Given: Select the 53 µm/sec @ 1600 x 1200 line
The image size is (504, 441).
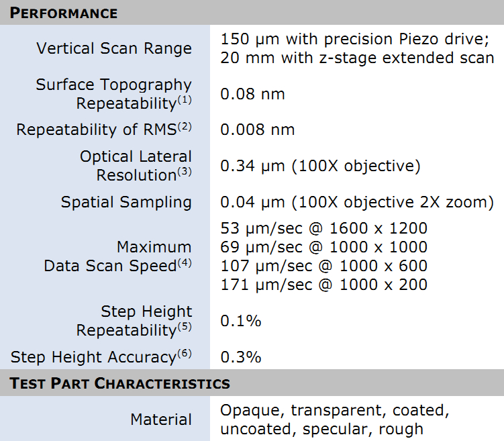Looking at the screenshot, I should tap(323, 228).
